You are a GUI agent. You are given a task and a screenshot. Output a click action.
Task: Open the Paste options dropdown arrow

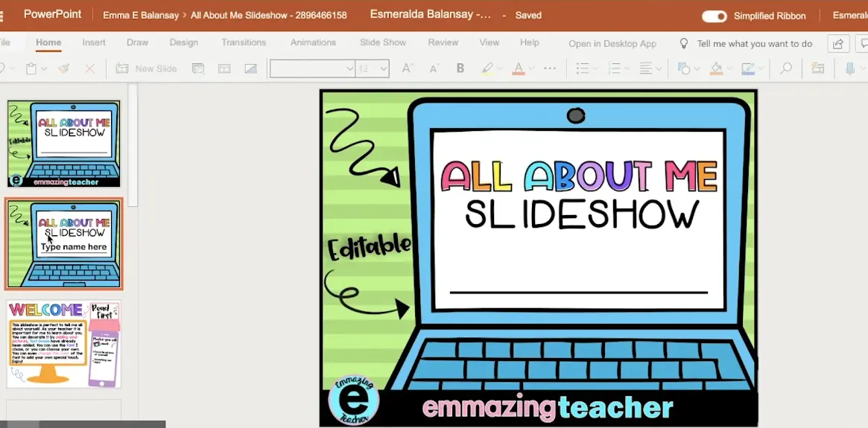pos(44,68)
